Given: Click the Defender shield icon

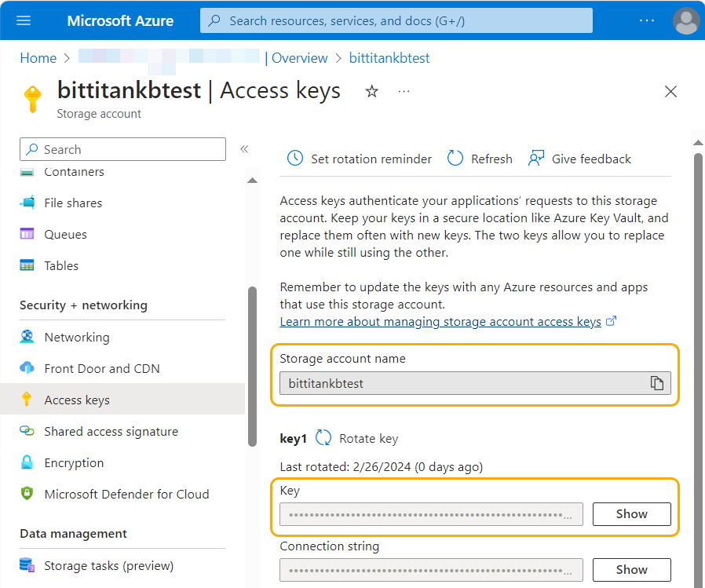Looking at the screenshot, I should click(x=27, y=493).
